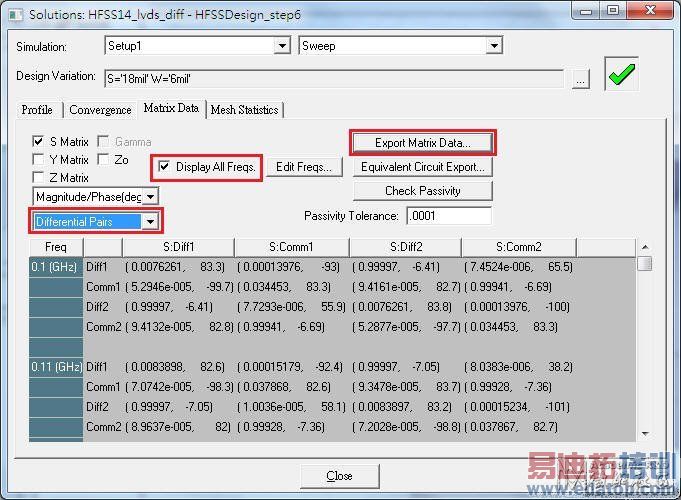Screen dimensions: 681x500
Task: Open design variation browse button (...)
Action: pos(580,79)
